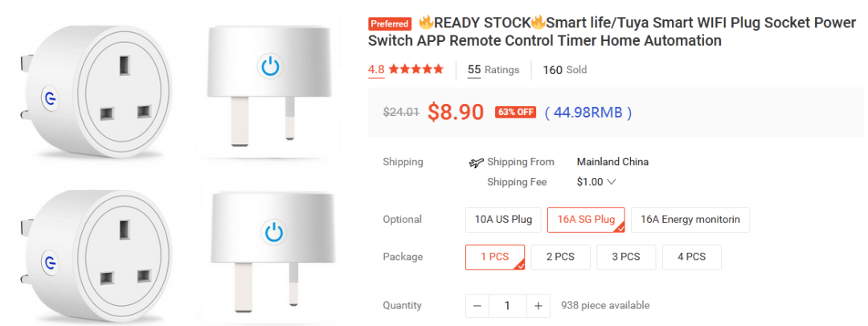Viewport: 868px width, 326px height.
Task: Click the Preferred seller badge
Action: 390,24
